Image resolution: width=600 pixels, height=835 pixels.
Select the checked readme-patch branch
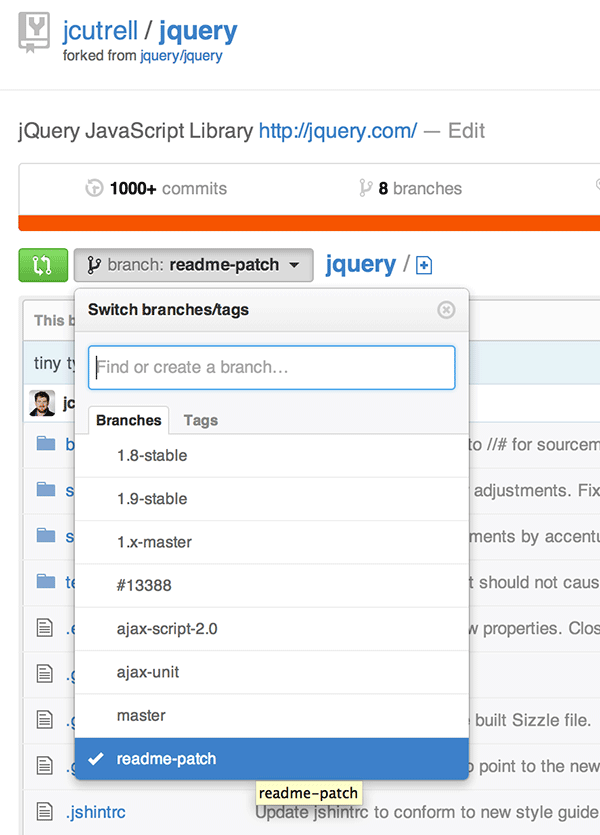[x=272, y=759]
